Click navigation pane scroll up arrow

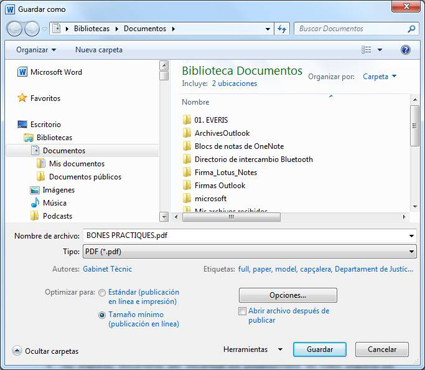(164, 65)
